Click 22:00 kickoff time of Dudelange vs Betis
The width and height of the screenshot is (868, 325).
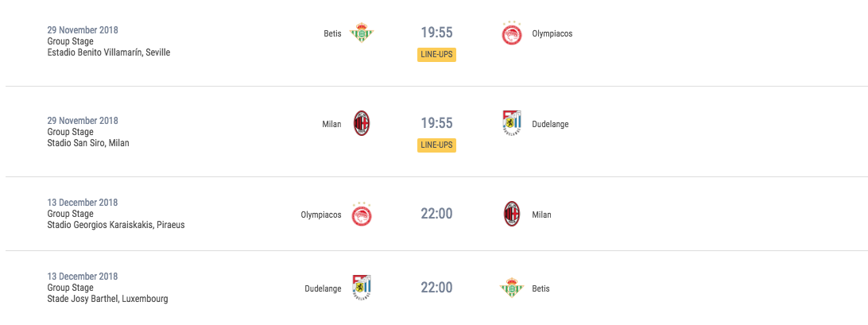coord(436,288)
